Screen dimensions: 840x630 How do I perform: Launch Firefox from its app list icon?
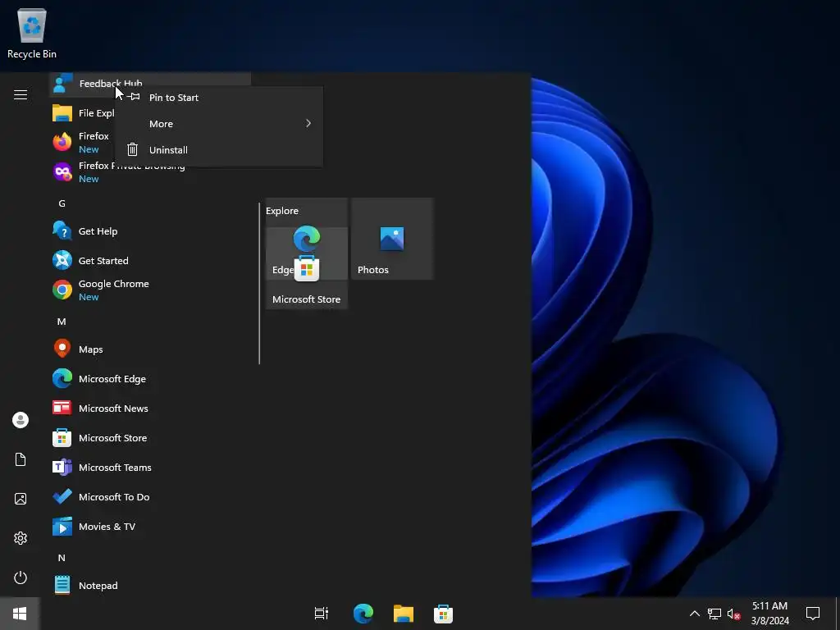(x=62, y=142)
